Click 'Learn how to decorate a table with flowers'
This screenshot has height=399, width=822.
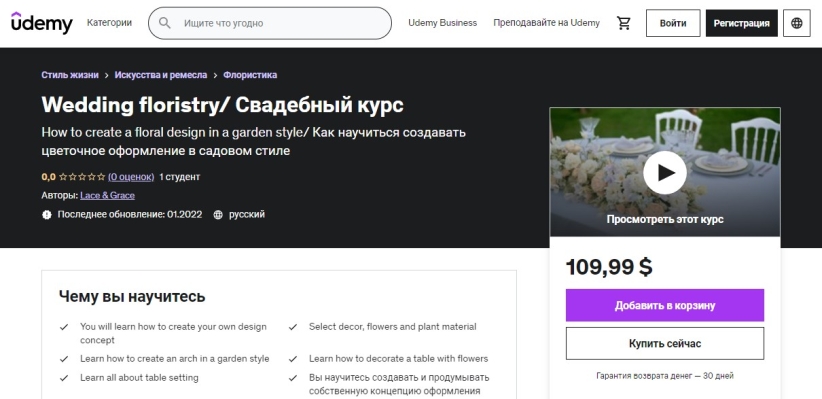click(x=398, y=359)
